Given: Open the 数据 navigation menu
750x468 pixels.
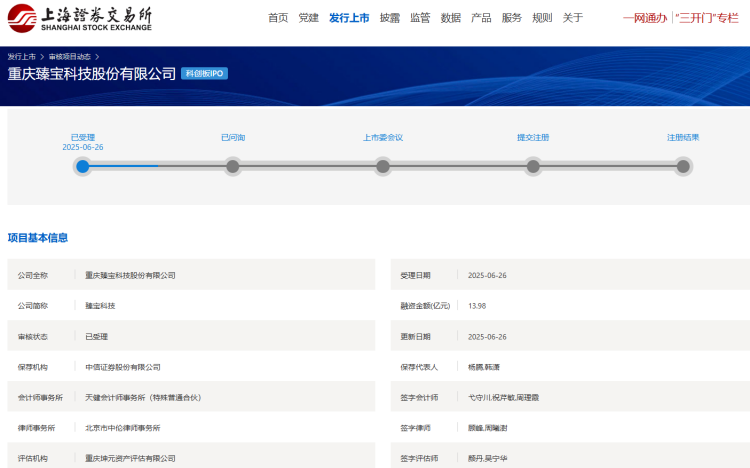Looking at the screenshot, I should [x=451, y=18].
